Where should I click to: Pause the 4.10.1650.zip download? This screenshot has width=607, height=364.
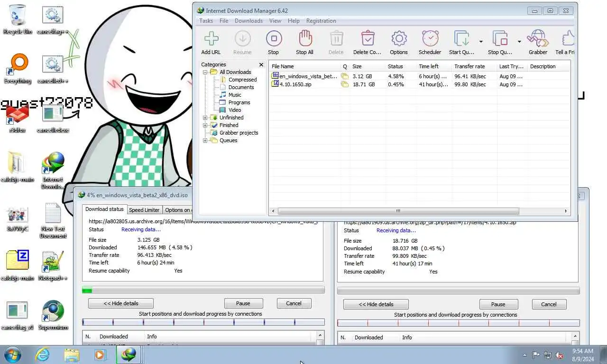click(498, 304)
